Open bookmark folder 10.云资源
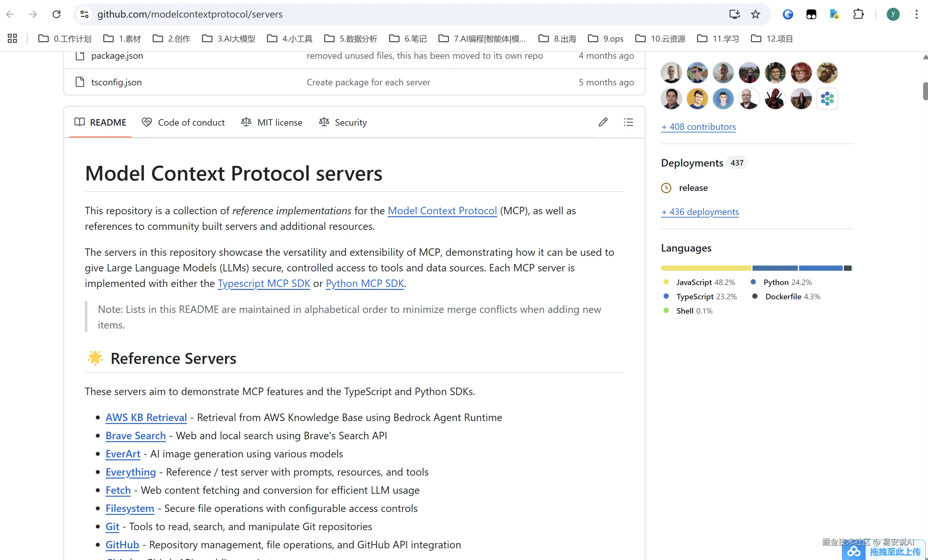This screenshot has width=928, height=560. click(660, 38)
